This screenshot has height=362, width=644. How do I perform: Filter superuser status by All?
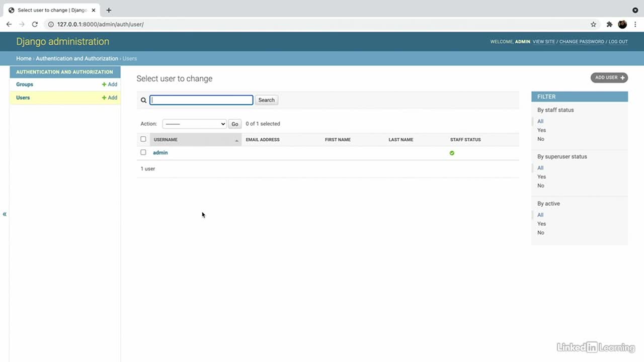540,168
